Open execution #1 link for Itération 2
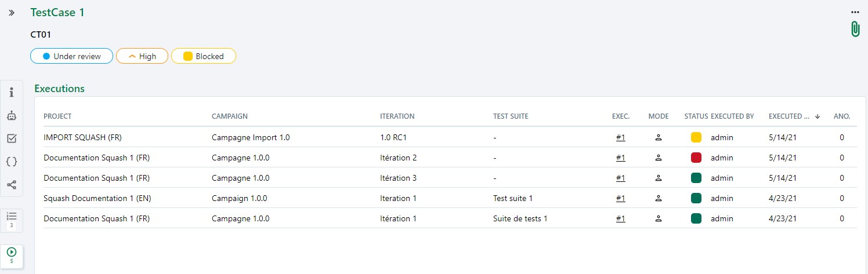 pyautogui.click(x=620, y=158)
